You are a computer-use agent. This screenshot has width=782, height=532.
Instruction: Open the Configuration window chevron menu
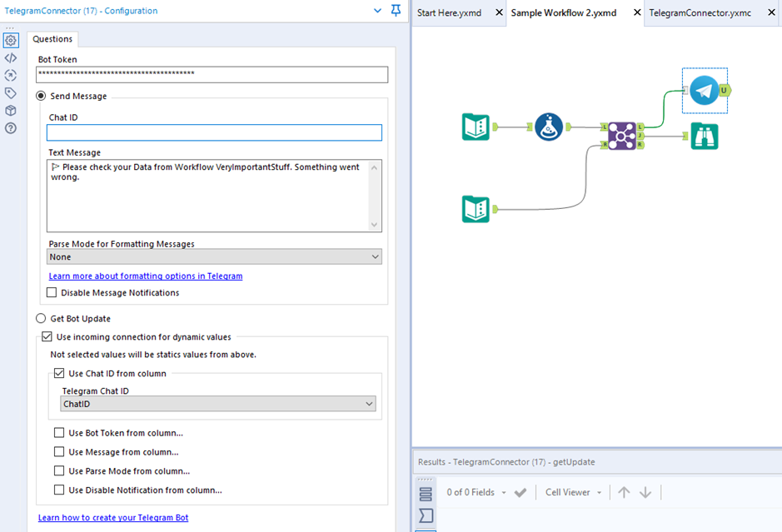pos(377,11)
